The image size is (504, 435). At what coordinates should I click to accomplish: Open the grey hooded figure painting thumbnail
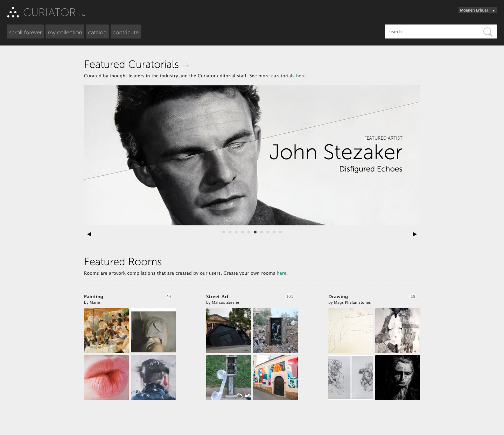click(x=153, y=331)
